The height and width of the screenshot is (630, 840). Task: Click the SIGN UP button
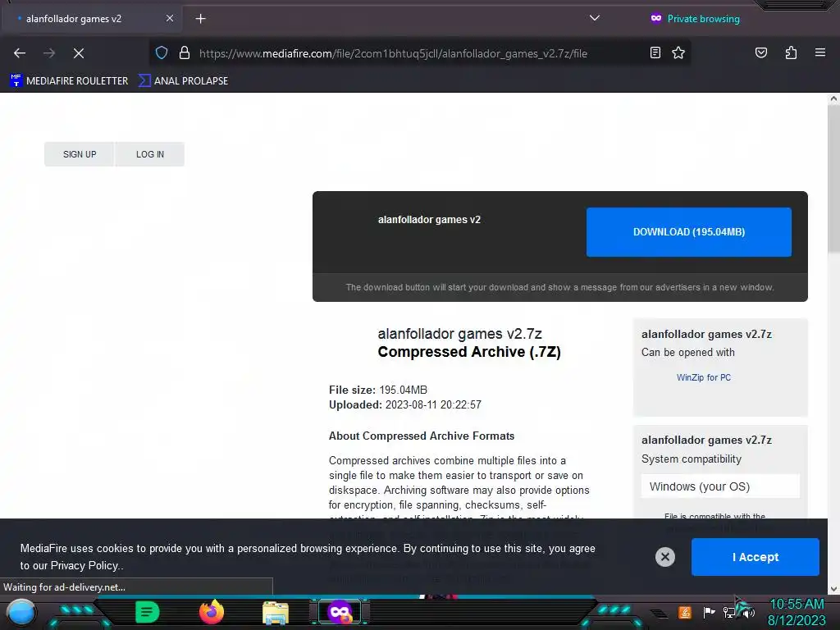click(80, 154)
